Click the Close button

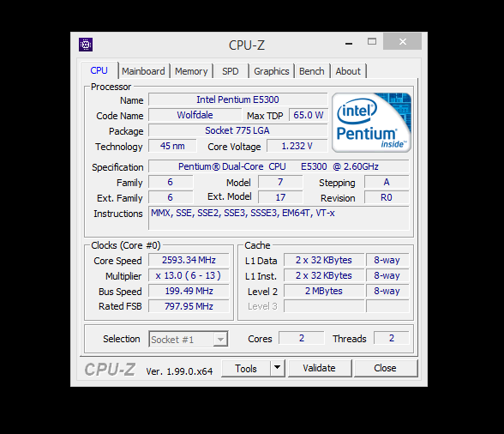[386, 368]
